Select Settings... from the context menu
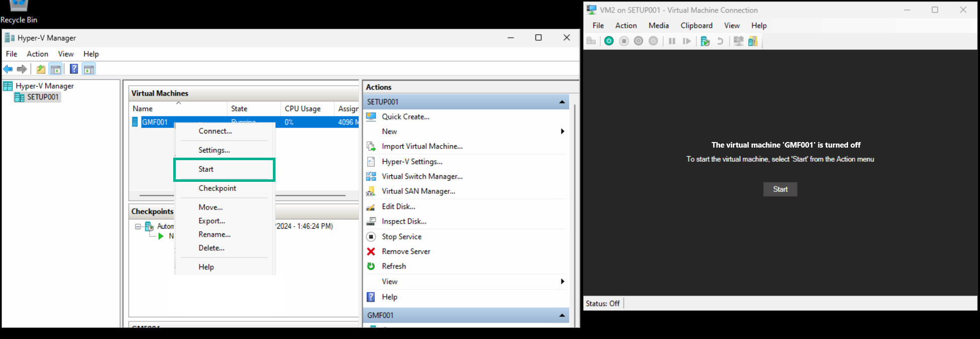 (214, 150)
